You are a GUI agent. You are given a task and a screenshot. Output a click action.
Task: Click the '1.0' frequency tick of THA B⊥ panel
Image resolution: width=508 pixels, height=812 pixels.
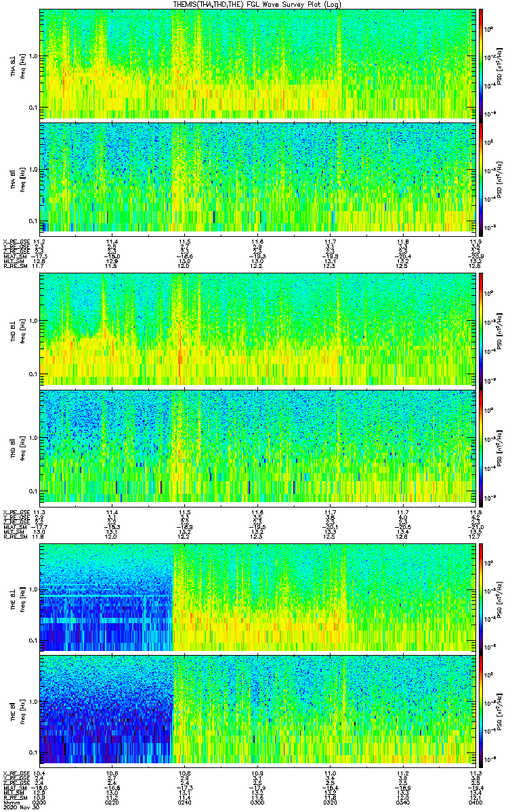pos(33,55)
